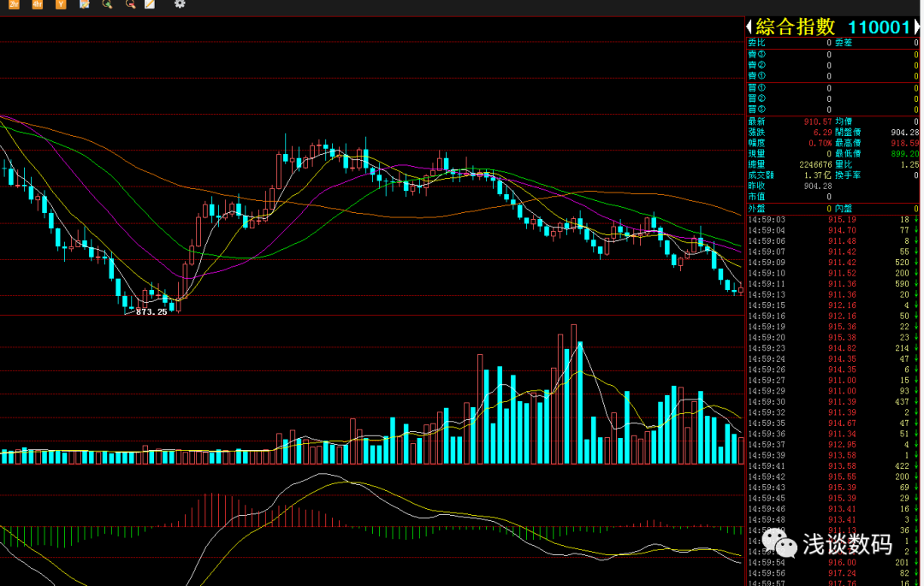Select the 賣③ ask row label
This screenshot has height=586, width=924.
[x=756, y=54]
